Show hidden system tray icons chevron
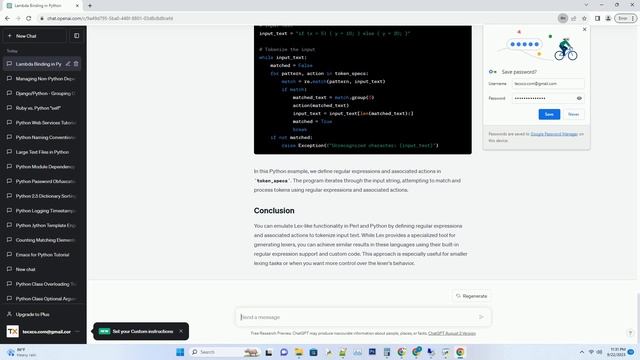640x360 pixels. (582, 352)
